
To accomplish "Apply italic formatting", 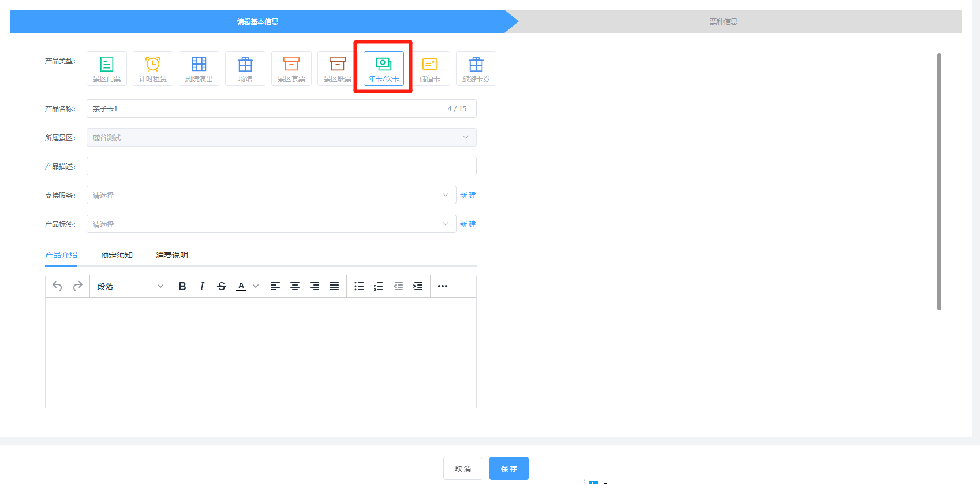I will [202, 286].
